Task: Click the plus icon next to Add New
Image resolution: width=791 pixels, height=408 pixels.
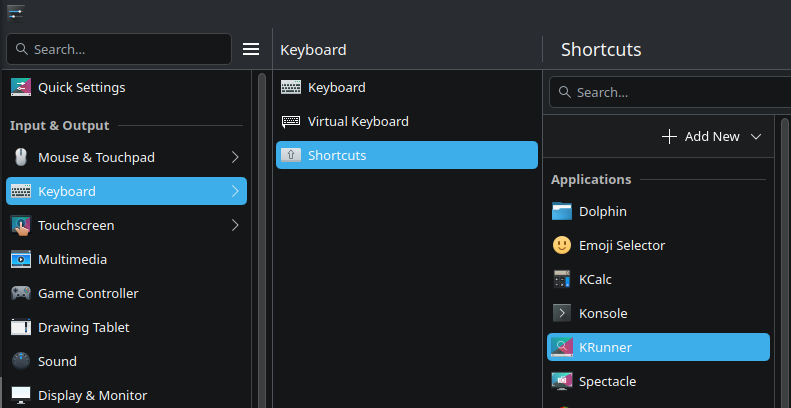Action: coord(669,136)
